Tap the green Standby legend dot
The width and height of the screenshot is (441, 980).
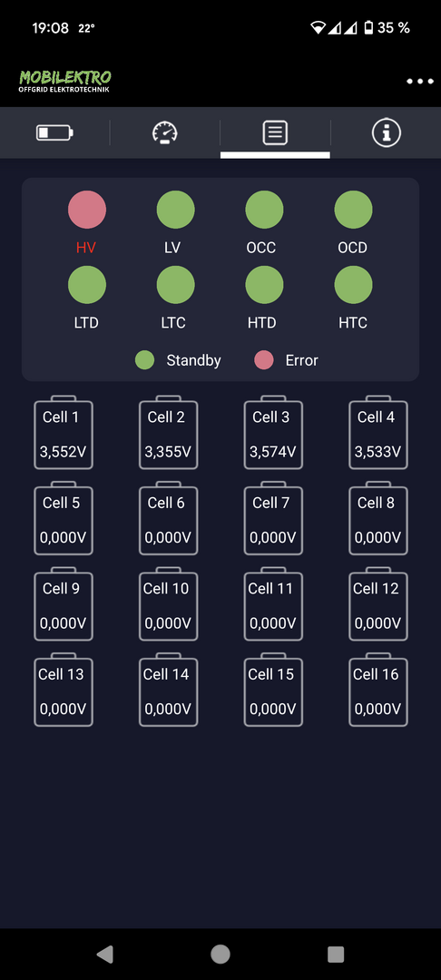[145, 360]
